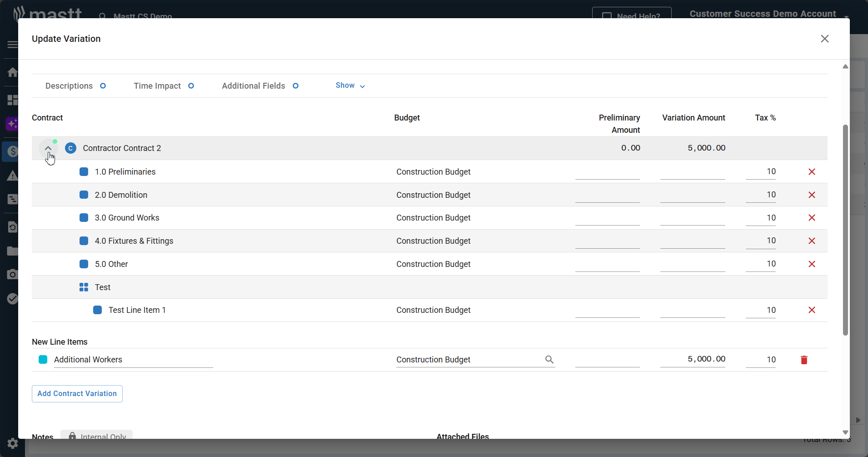Image resolution: width=868 pixels, height=457 pixels.
Task: Expand the Show dropdown
Action: [x=350, y=85]
